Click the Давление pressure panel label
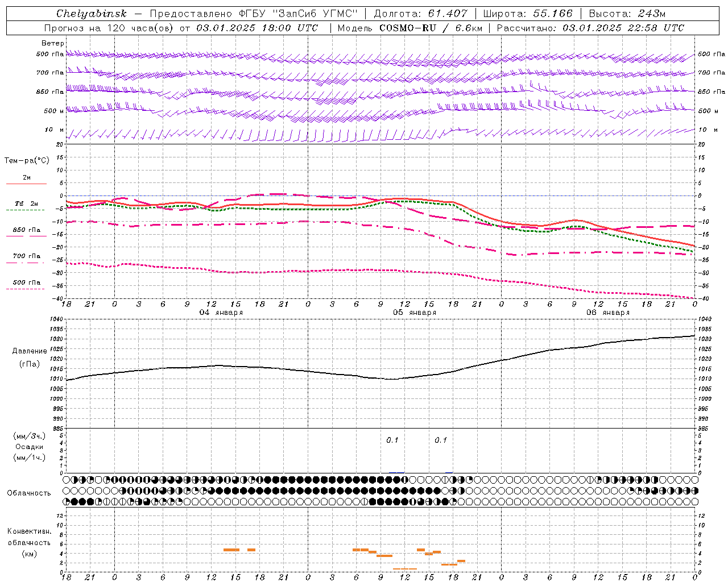 (x=30, y=351)
